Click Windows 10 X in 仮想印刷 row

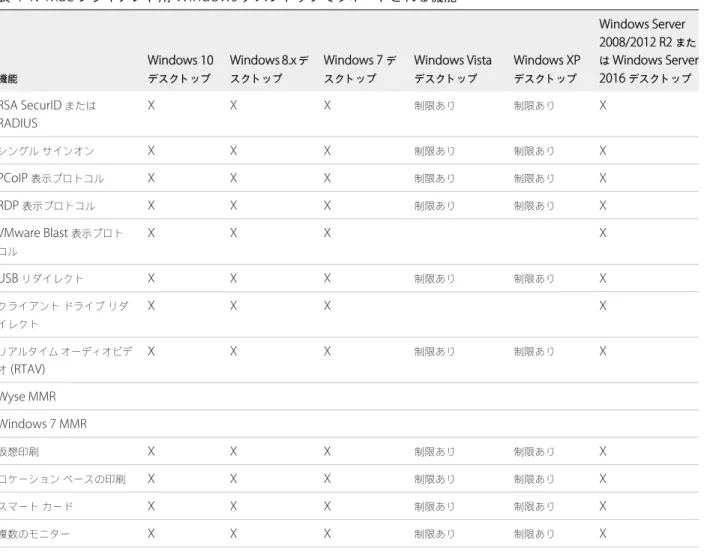[x=151, y=451]
